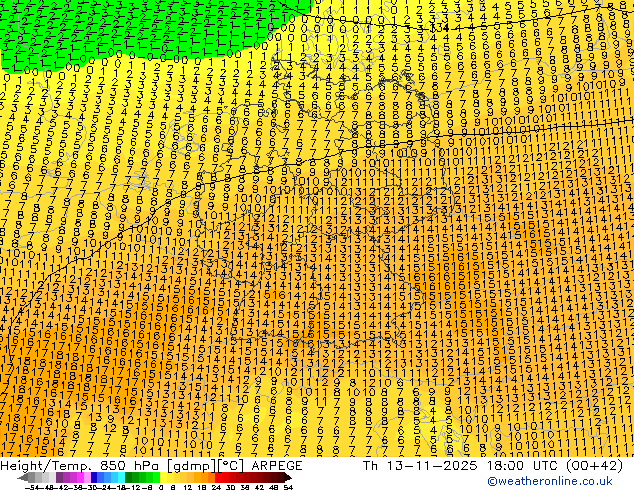Click the dark blue legend swatch above -30

pos(94,477)
